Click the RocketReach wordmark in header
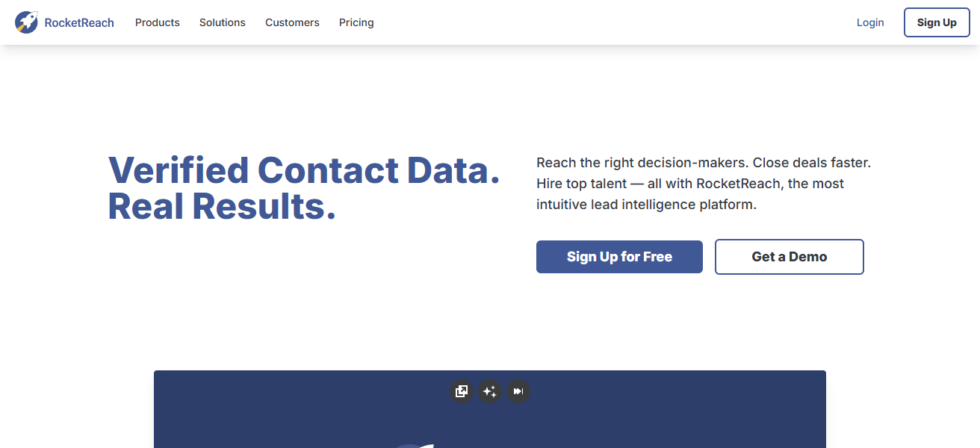The image size is (980, 448). [x=79, y=22]
